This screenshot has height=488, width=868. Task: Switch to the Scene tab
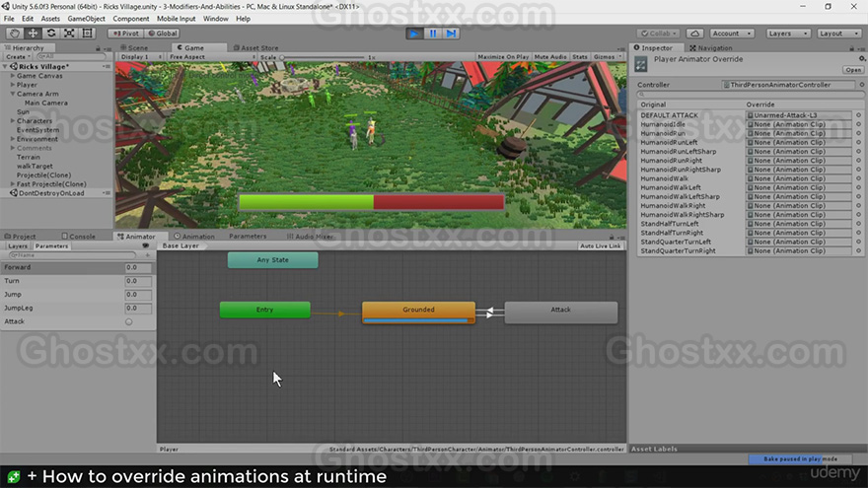pyautogui.click(x=134, y=48)
